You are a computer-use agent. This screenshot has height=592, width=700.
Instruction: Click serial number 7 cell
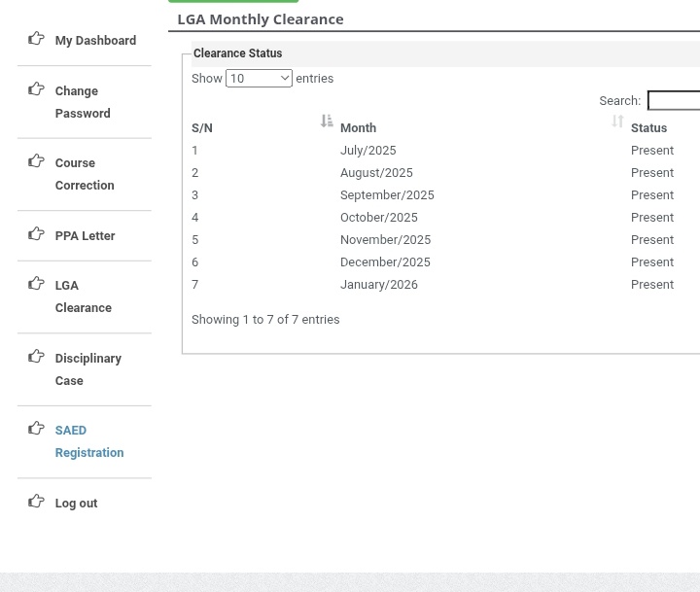(x=194, y=285)
